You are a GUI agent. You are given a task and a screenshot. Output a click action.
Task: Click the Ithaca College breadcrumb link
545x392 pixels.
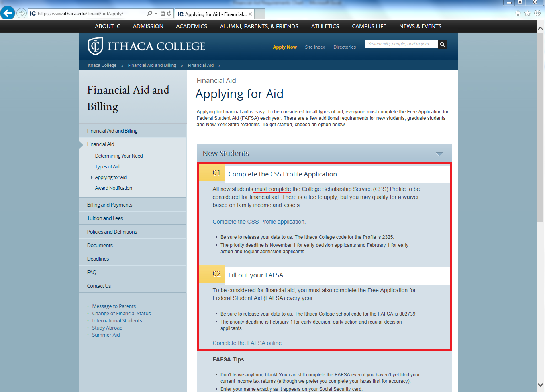(x=102, y=65)
